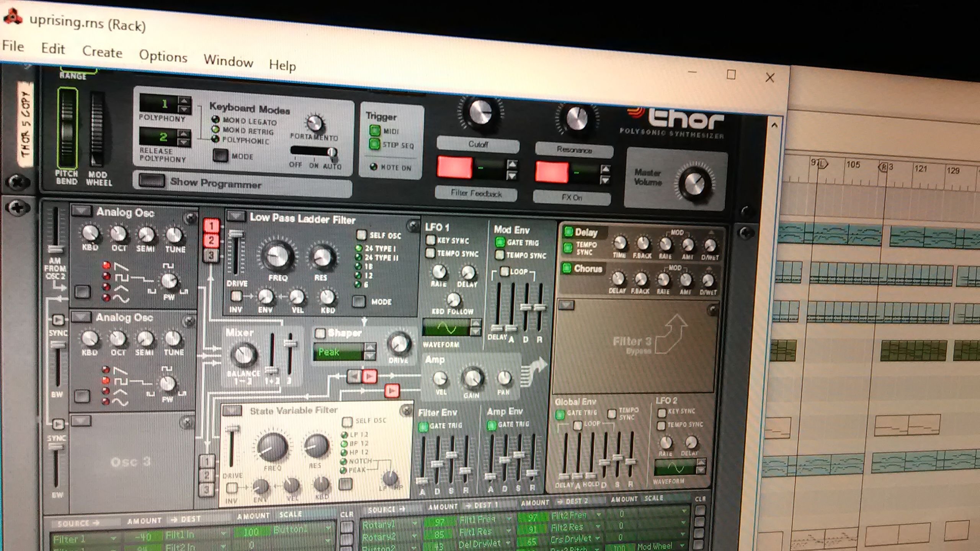The width and height of the screenshot is (980, 551).
Task: Click the Resonance label button
Action: tap(574, 150)
